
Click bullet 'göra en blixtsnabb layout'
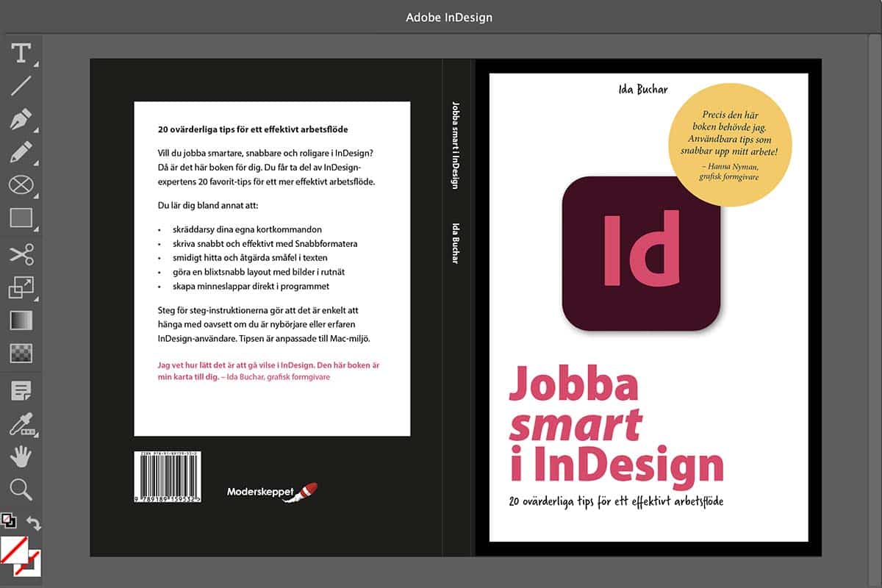(257, 272)
